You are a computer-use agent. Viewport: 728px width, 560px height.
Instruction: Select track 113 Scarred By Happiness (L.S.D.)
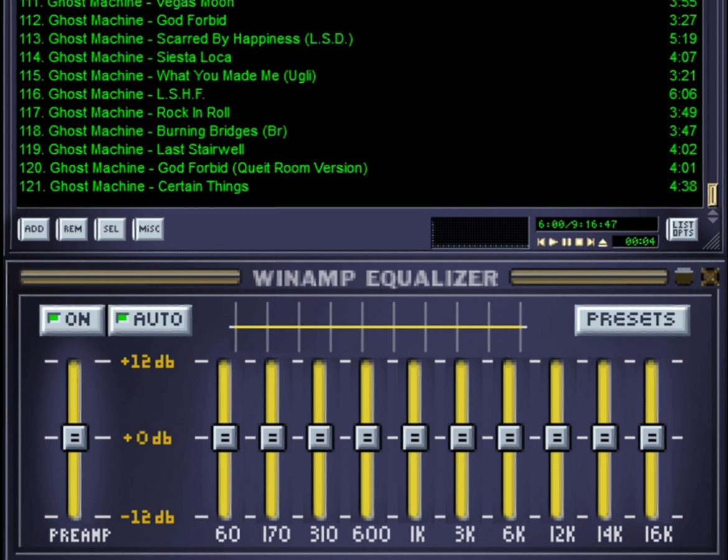[x=358, y=39]
